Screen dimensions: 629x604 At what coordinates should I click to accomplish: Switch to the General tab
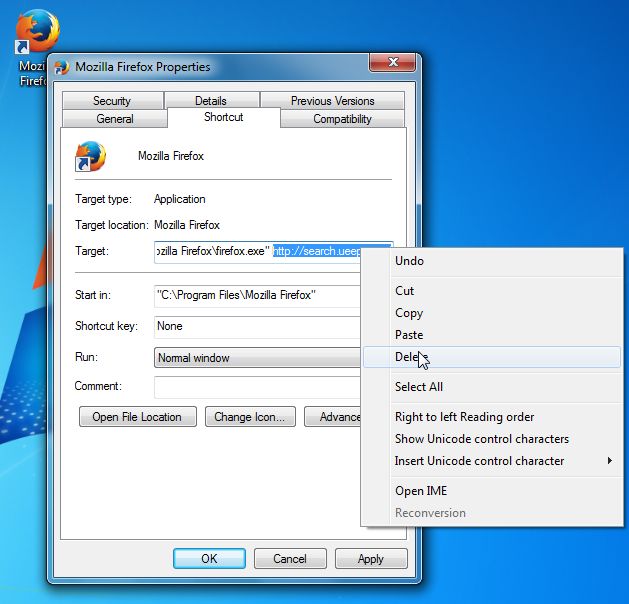tap(115, 119)
